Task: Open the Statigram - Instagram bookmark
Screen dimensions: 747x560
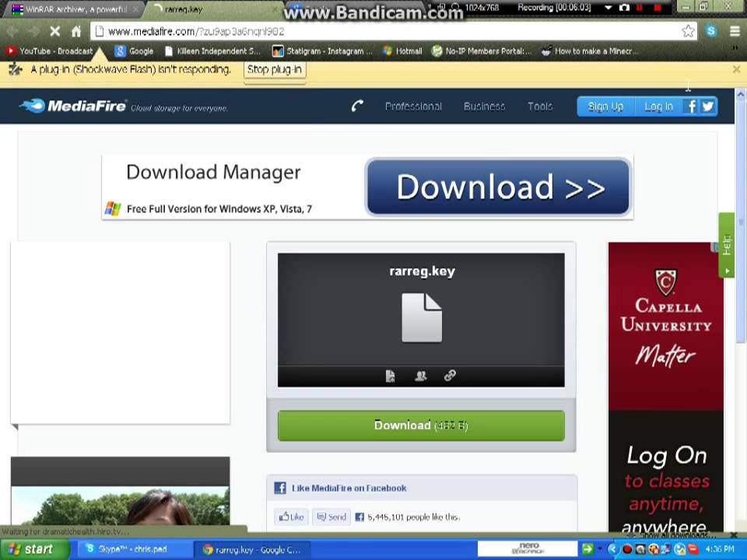Action: (x=322, y=51)
